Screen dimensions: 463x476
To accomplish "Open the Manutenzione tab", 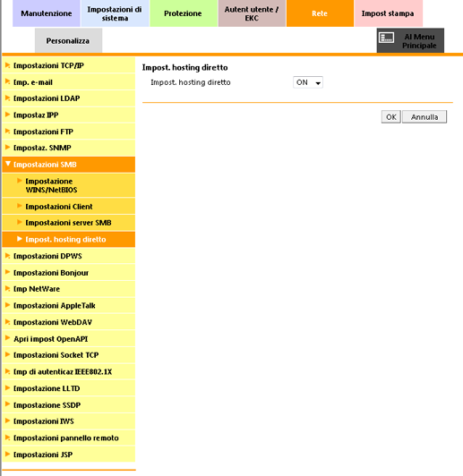I will [x=47, y=13].
